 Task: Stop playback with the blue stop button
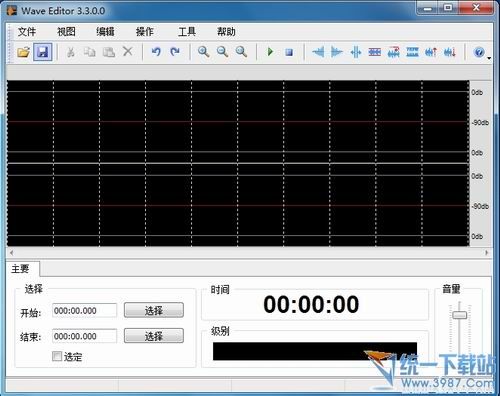[289, 52]
